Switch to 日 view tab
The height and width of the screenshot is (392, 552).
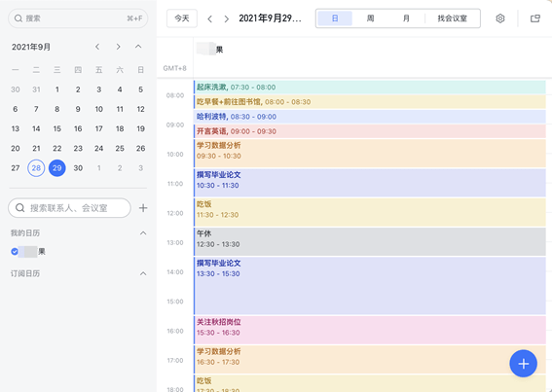click(x=335, y=18)
